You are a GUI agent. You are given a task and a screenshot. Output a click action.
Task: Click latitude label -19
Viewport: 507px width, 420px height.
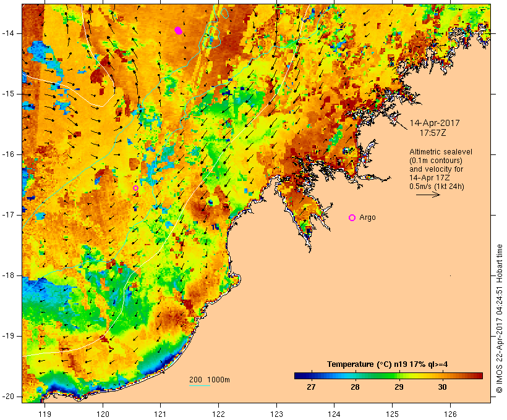click(7, 337)
